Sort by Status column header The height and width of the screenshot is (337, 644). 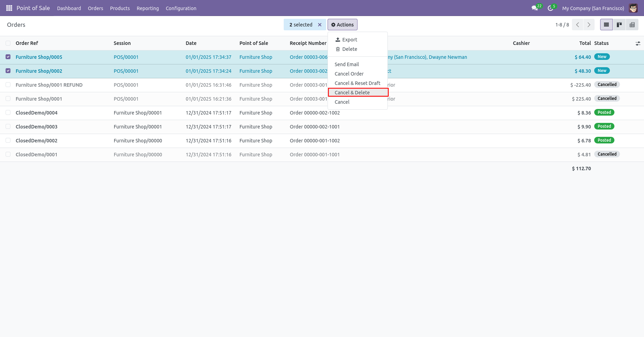(x=602, y=43)
